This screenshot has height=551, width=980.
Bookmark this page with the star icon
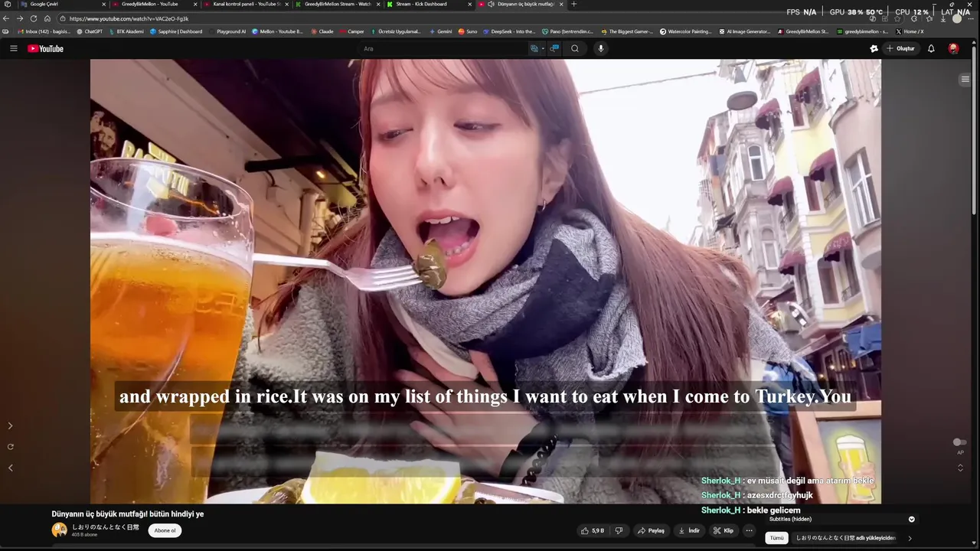[x=897, y=18]
